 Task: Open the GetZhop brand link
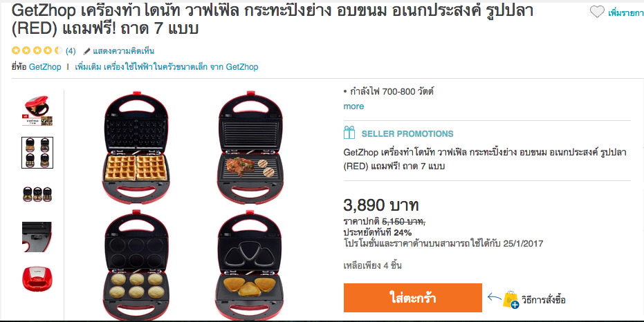pos(45,67)
